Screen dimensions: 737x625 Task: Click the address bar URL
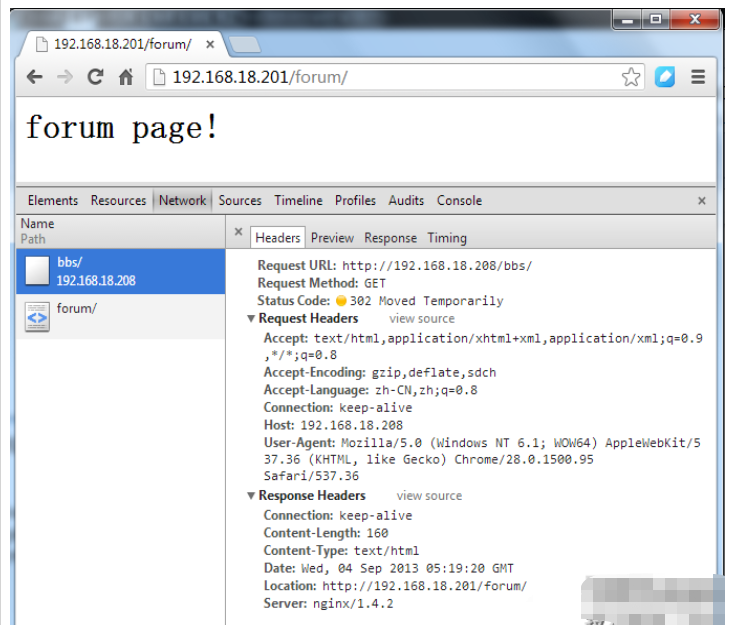[260, 77]
